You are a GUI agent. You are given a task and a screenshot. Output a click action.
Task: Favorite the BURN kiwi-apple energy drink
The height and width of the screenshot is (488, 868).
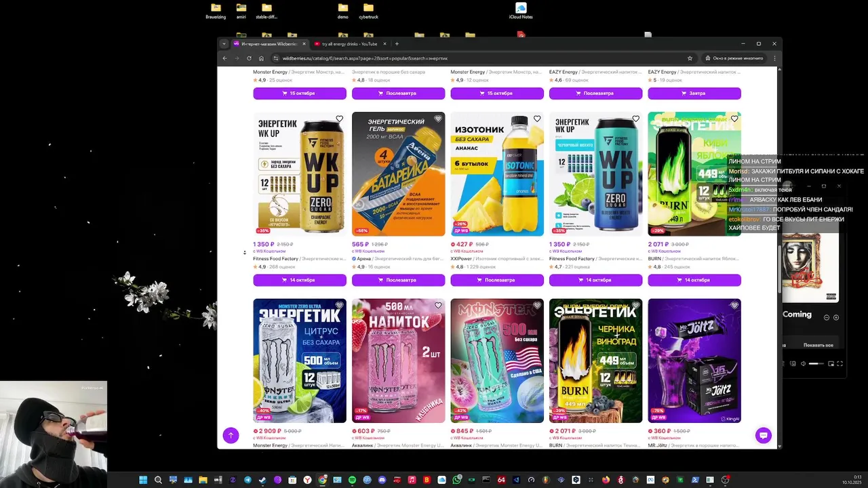coord(734,119)
